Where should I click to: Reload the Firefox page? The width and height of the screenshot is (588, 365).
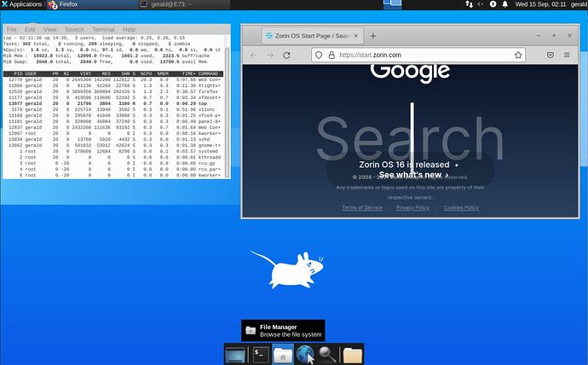pyautogui.click(x=286, y=55)
